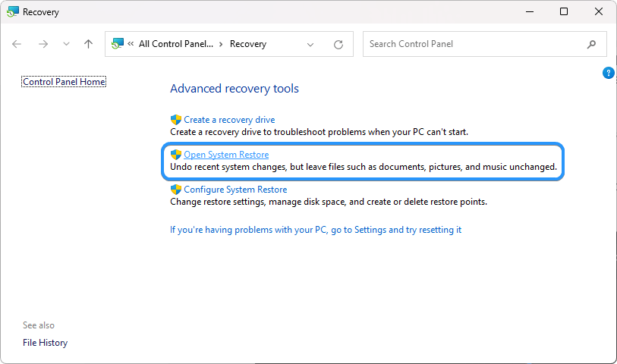Click the Back navigation arrow

17,44
